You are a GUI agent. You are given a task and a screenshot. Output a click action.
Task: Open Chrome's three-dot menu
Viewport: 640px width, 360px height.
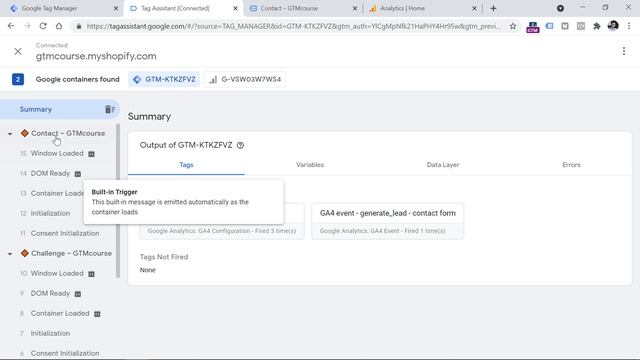click(629, 26)
